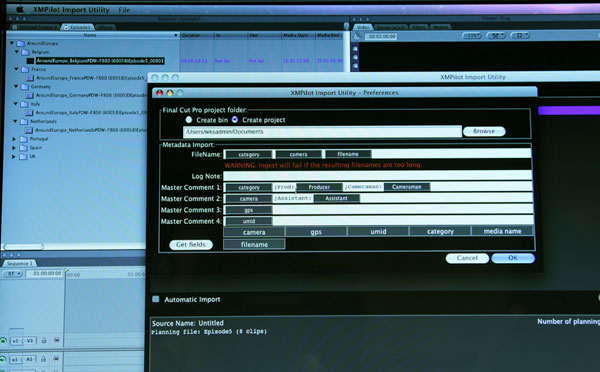This screenshot has width=600, height=372.
Task: Collapse the Italy bin
Action: pyautogui.click(x=16, y=104)
